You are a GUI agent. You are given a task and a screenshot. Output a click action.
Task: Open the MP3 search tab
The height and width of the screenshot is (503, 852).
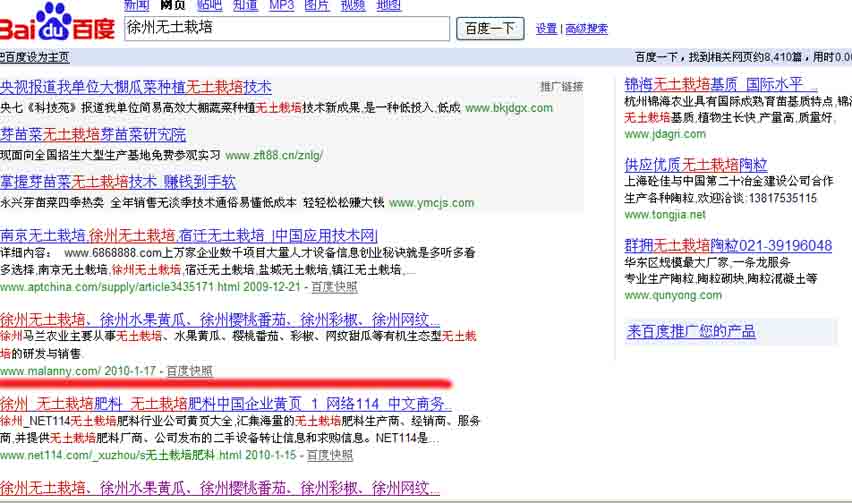pyautogui.click(x=281, y=5)
